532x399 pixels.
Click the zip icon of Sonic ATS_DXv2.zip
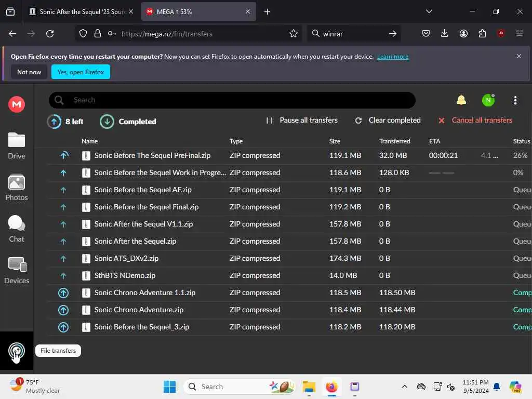86,259
